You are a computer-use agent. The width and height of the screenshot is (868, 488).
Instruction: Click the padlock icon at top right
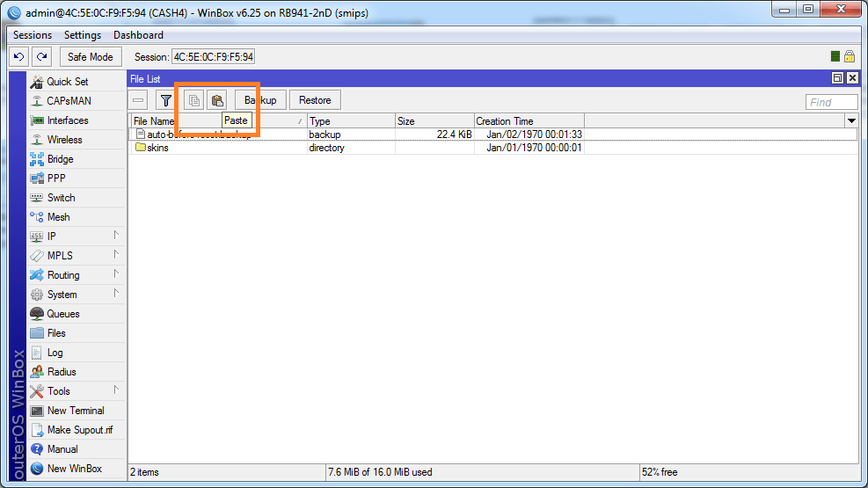850,56
